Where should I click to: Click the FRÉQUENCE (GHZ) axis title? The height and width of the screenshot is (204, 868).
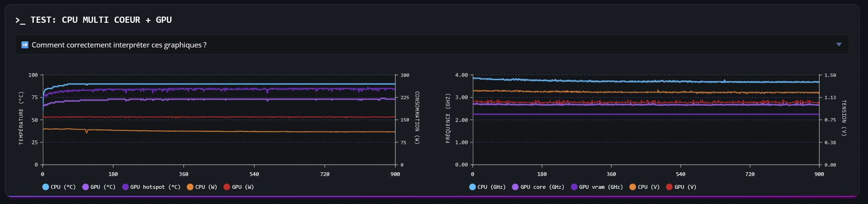pyautogui.click(x=448, y=119)
